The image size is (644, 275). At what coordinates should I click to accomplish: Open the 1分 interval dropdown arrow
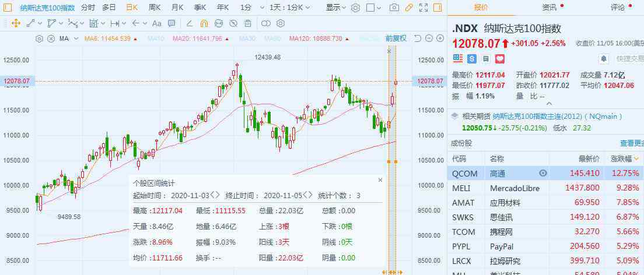[262, 8]
